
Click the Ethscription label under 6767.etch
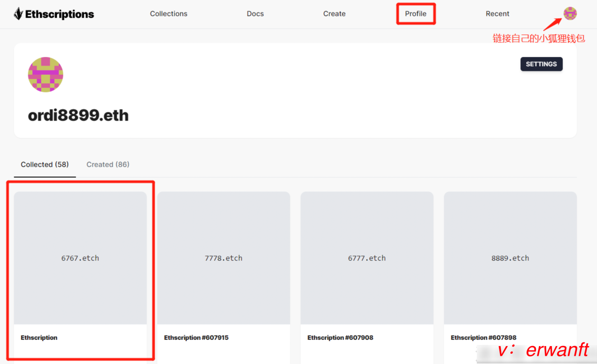39,337
